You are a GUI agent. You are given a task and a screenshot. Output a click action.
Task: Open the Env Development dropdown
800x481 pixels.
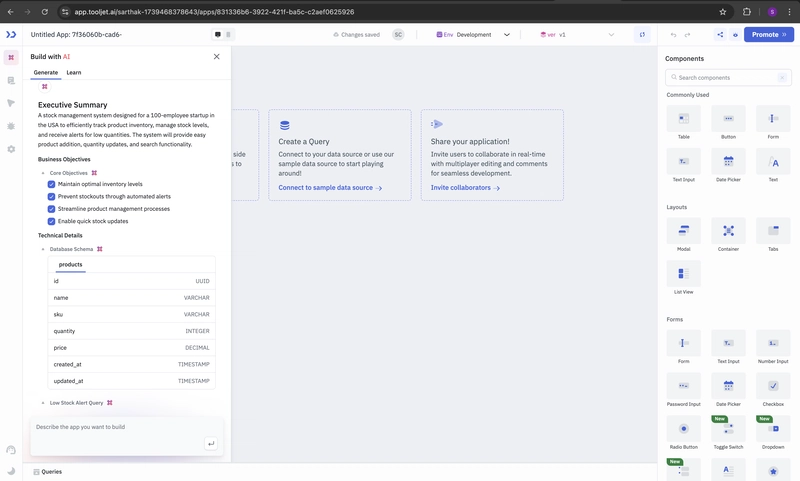[x=473, y=35]
